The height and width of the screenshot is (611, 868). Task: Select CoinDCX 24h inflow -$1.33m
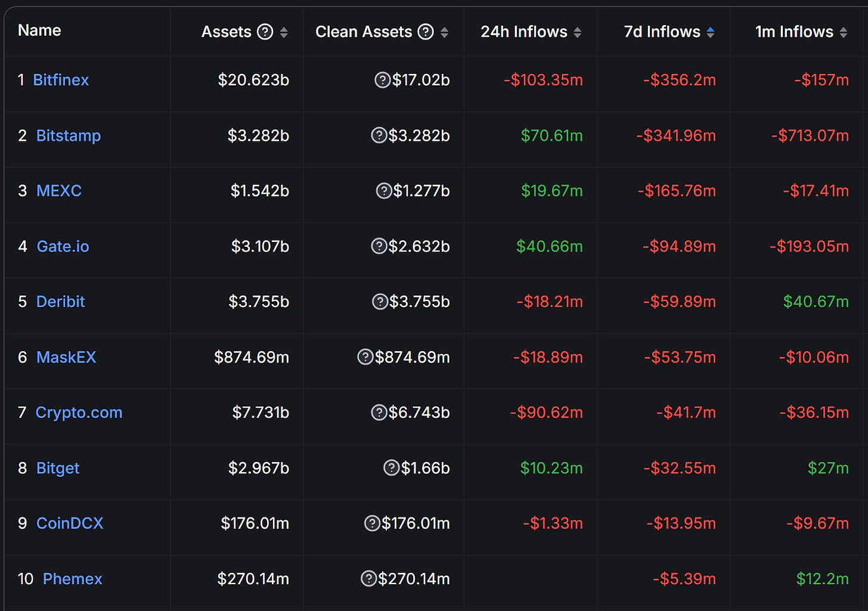point(553,523)
